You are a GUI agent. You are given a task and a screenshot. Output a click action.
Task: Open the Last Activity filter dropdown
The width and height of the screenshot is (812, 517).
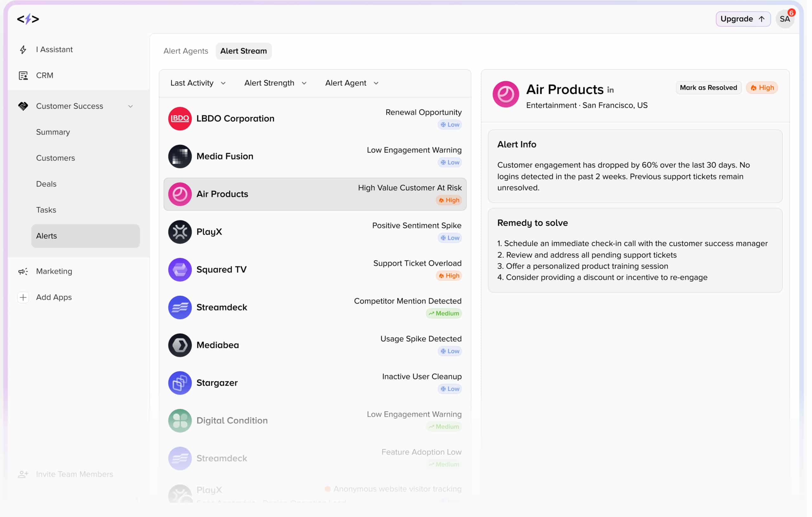tap(198, 83)
